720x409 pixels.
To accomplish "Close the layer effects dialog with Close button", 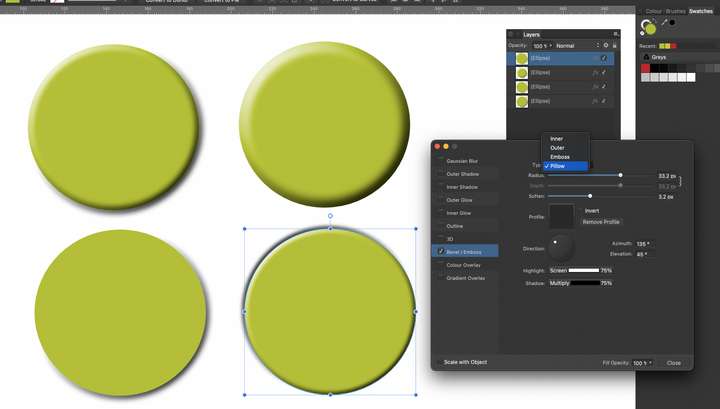I will click(x=674, y=363).
